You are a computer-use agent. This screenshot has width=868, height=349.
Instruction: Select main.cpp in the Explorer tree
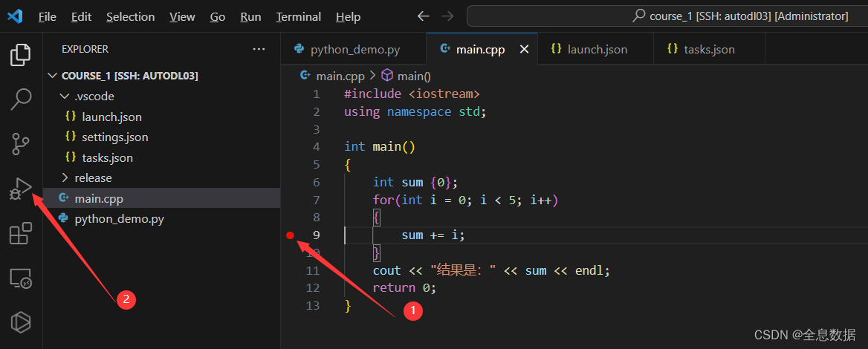[162, 198]
